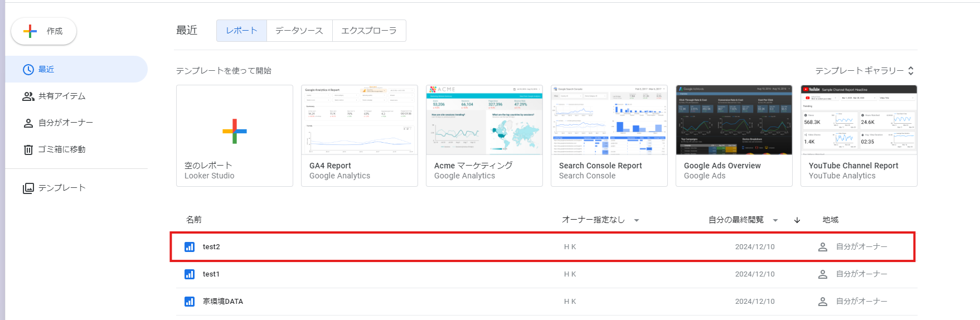
Task: Click 自分がオーナー text in test1 row
Action: pos(862,274)
